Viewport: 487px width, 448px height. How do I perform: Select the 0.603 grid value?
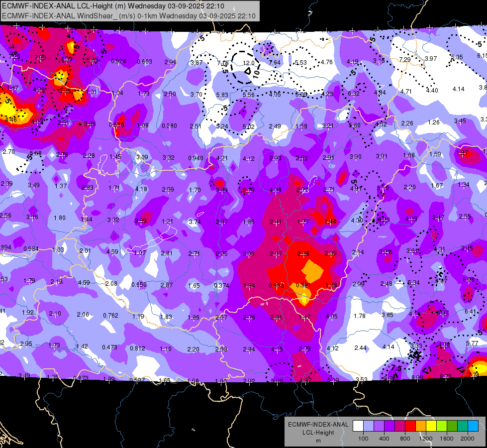tap(144, 62)
